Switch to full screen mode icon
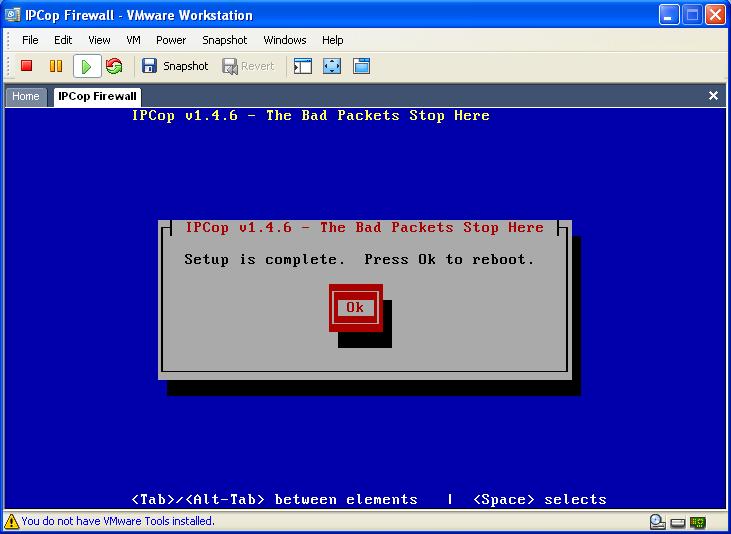 [332, 66]
